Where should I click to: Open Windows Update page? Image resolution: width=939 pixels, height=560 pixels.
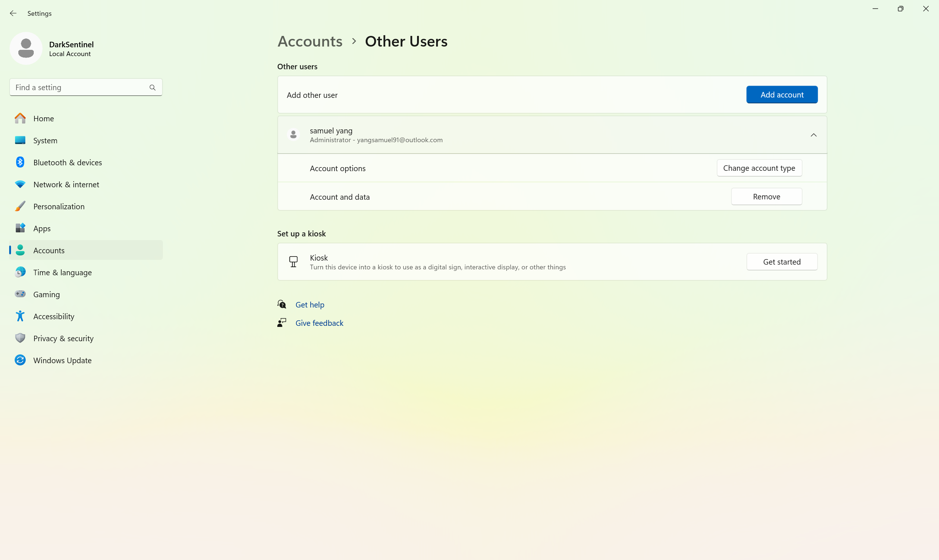coord(86,360)
